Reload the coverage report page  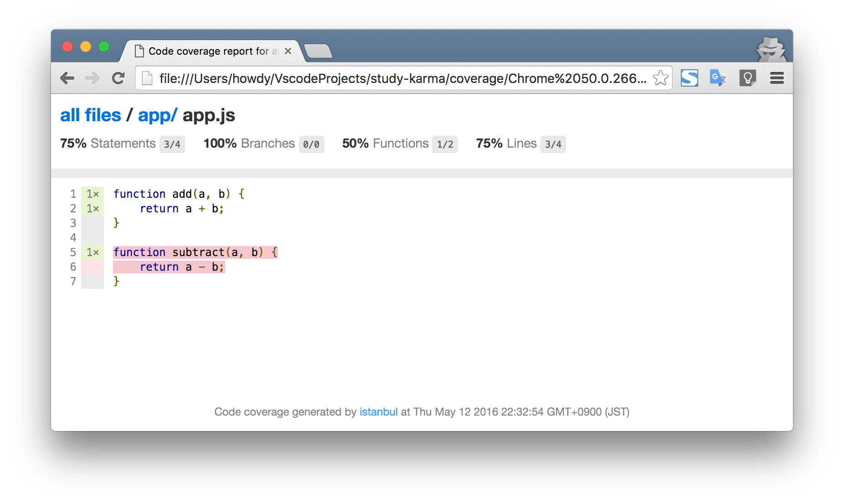click(x=118, y=78)
